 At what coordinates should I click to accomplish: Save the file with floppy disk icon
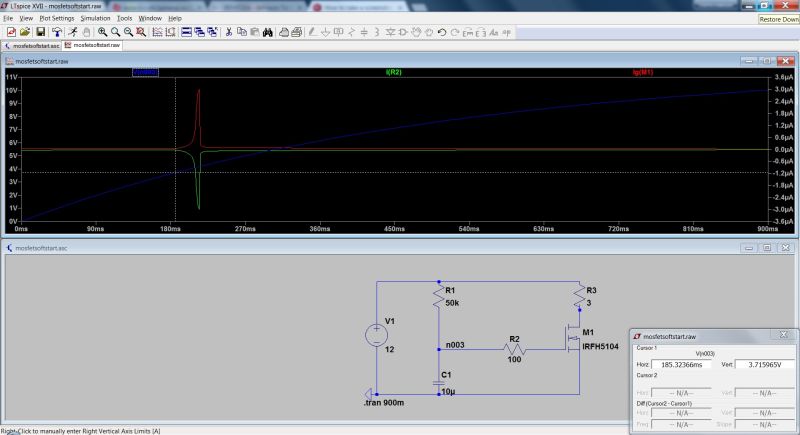tap(40, 32)
